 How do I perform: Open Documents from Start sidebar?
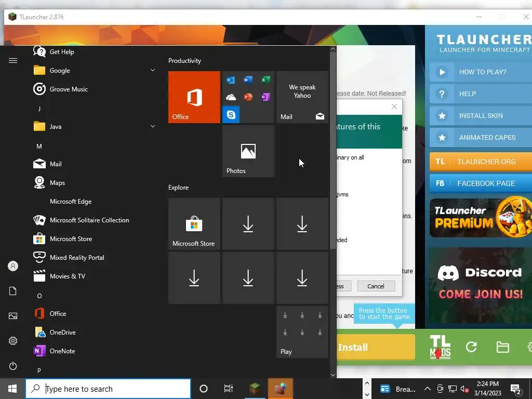13,291
